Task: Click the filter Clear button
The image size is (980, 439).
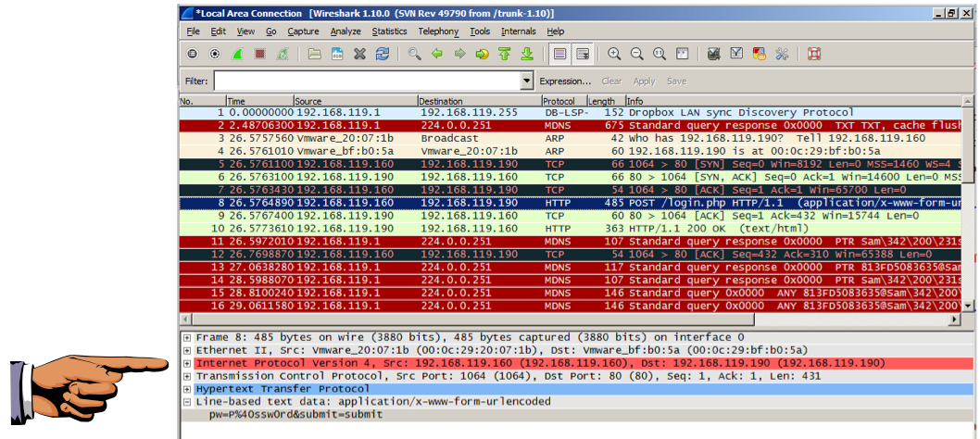Action: (612, 82)
